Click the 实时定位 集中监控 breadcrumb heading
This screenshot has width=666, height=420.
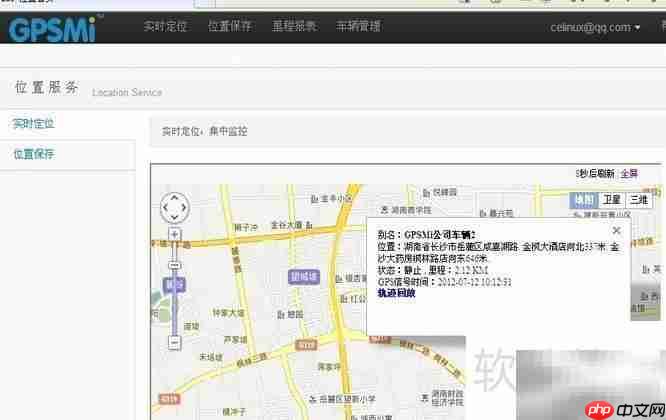click(204, 131)
